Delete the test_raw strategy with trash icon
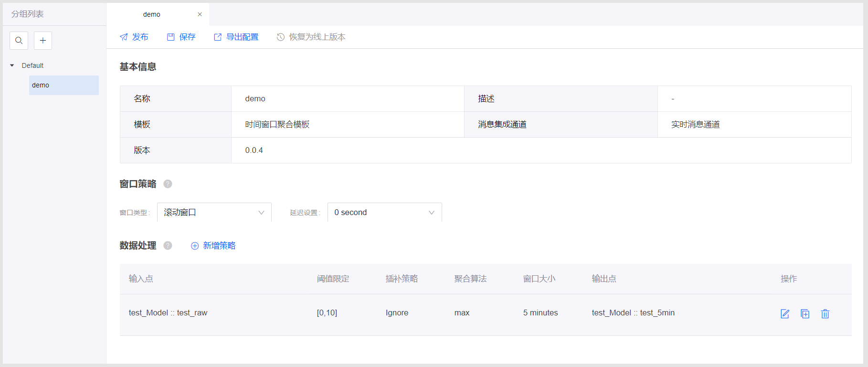 pos(825,313)
